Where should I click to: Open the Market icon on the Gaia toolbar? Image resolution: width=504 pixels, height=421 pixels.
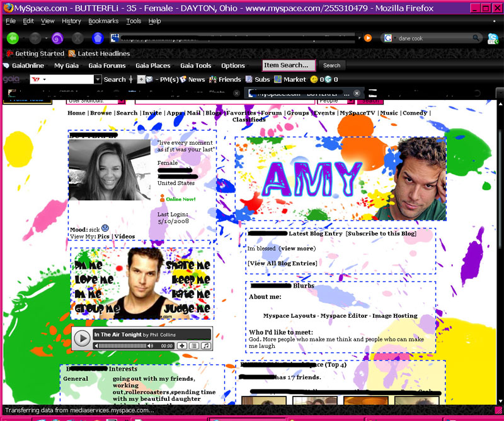(x=278, y=79)
